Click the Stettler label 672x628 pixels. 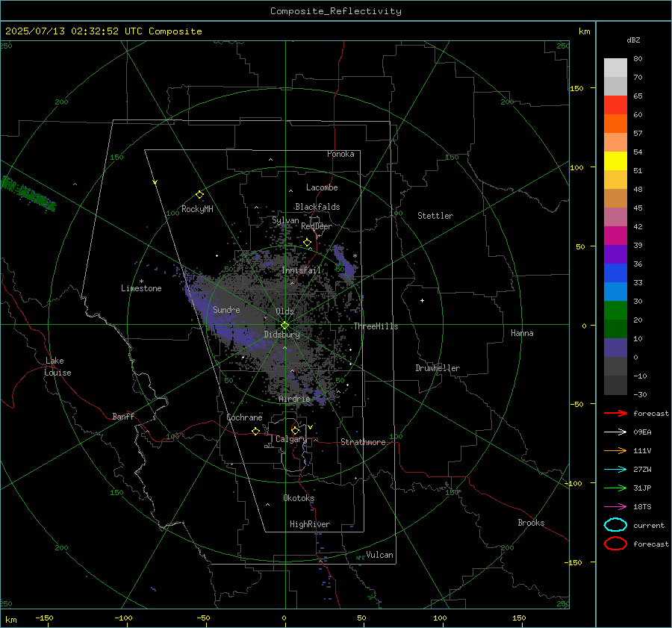point(435,216)
